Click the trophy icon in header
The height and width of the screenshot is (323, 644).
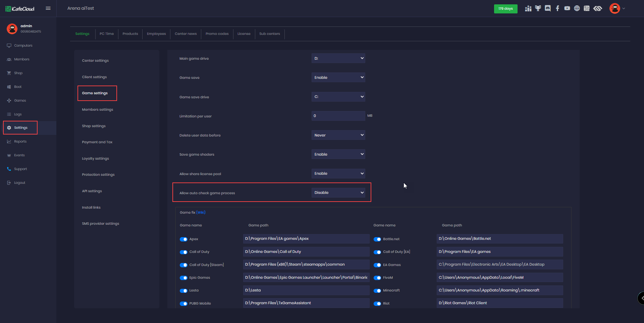point(538,8)
